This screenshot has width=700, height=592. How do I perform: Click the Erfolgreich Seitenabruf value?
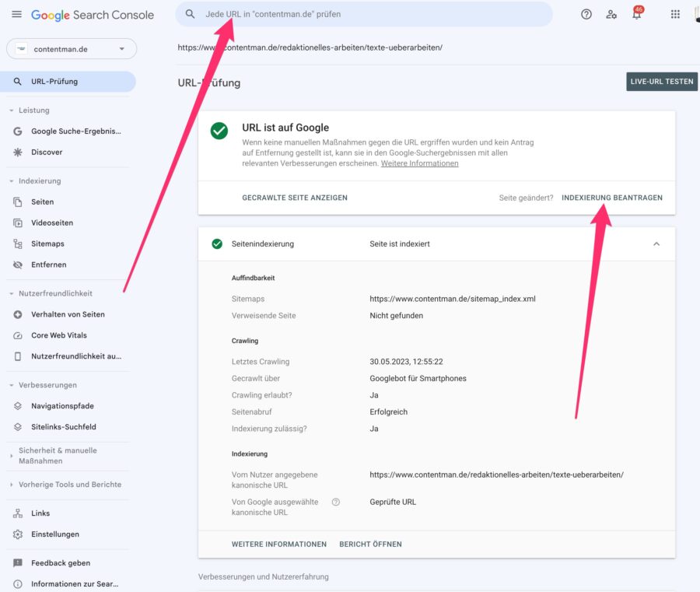388,412
